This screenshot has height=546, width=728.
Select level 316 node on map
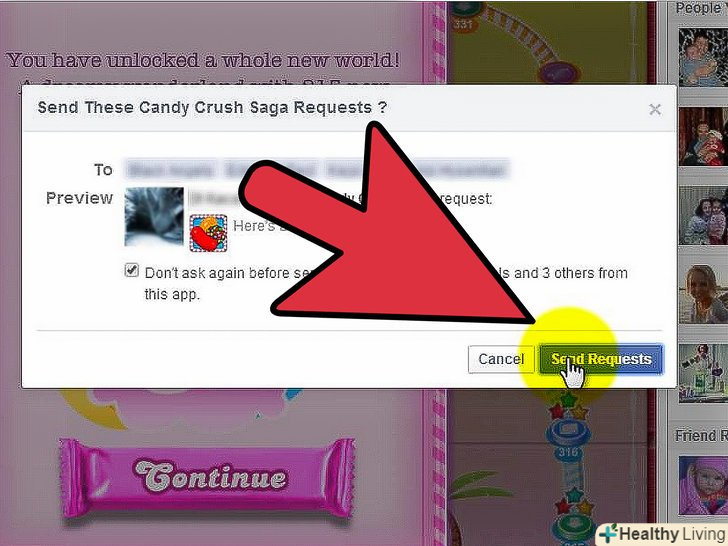coord(568,439)
